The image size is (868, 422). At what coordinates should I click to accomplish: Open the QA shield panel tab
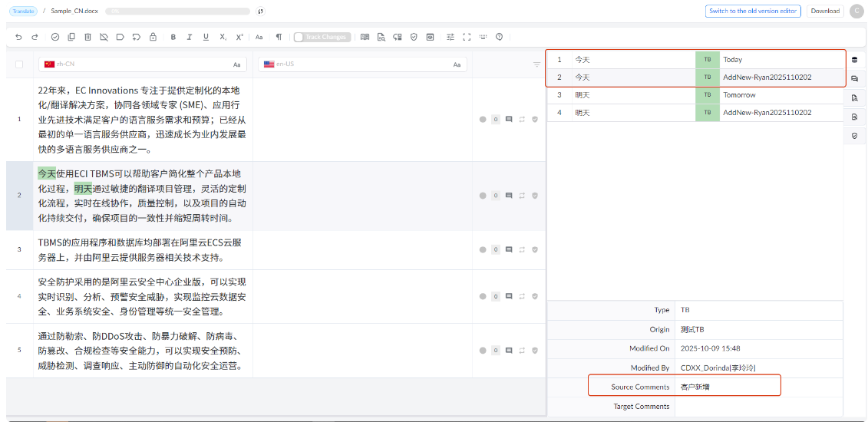[x=855, y=136]
